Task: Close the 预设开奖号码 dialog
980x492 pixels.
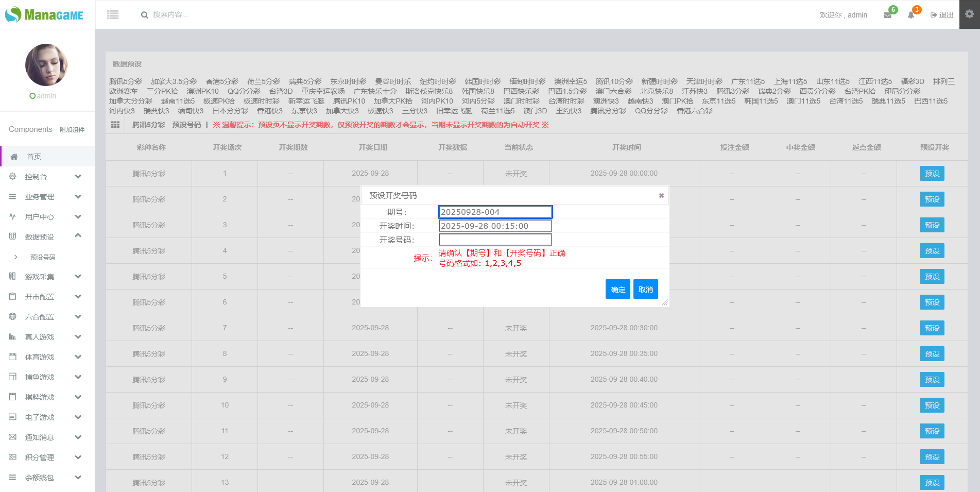Action: coord(661,195)
